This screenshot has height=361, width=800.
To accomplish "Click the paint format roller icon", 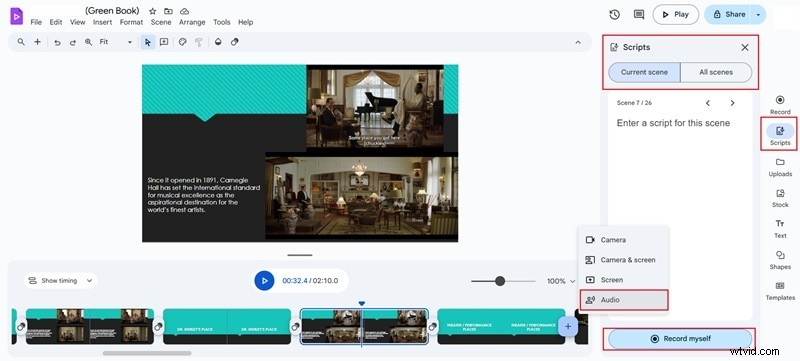I will click(x=198, y=42).
